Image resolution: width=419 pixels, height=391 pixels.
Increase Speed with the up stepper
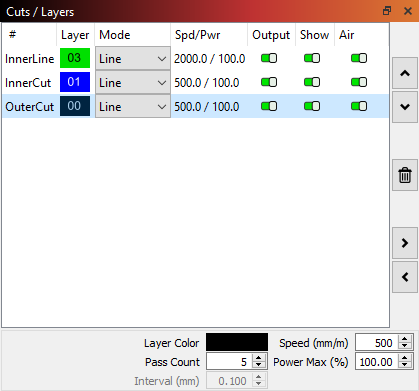click(405, 338)
